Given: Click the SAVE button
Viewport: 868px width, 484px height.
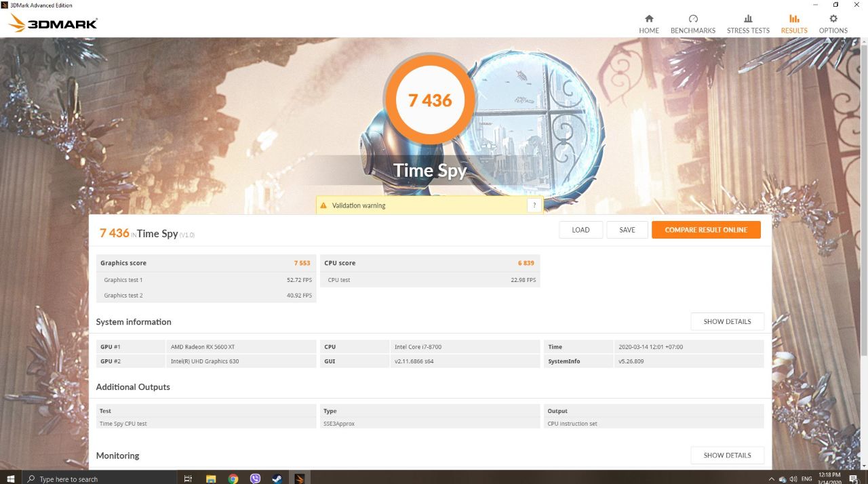Looking at the screenshot, I should 627,230.
